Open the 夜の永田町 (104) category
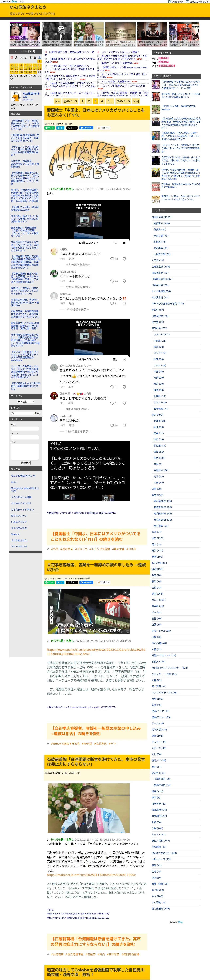Viewport: 210px width, 980px height. click(161, 908)
